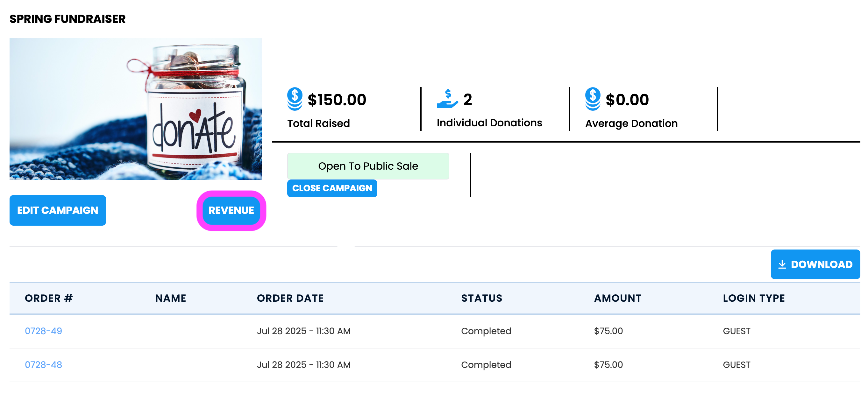Sort by the Amount column header
The image size is (868, 401).
click(x=618, y=298)
